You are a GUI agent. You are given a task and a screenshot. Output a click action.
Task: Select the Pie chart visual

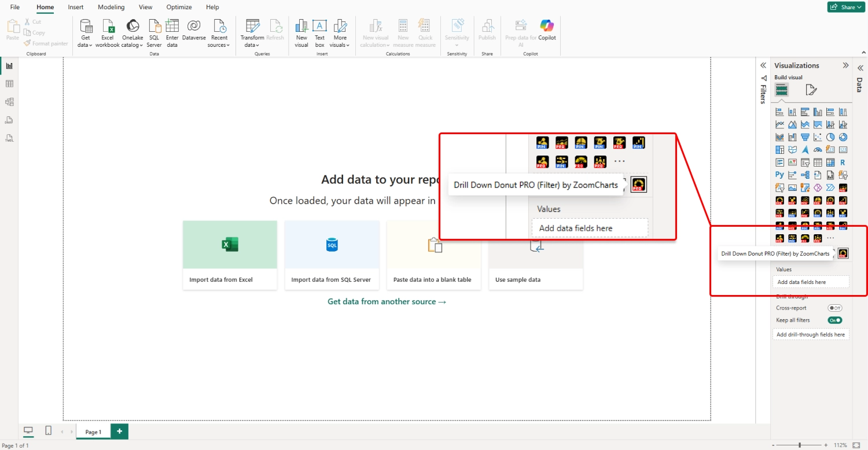pos(830,137)
